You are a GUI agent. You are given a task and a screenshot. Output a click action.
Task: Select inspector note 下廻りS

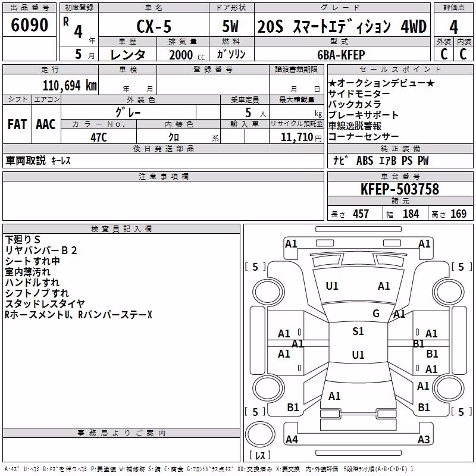[x=23, y=240]
